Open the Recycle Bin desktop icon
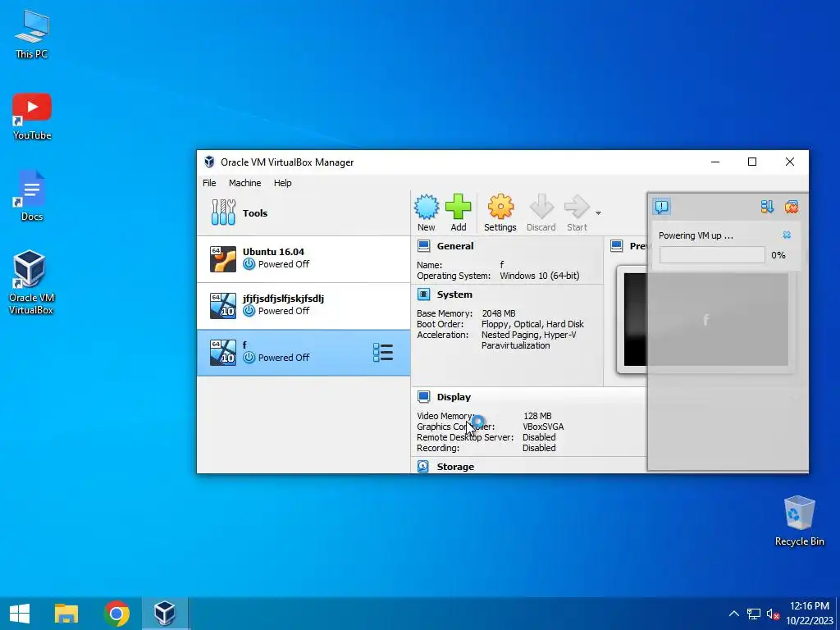840x630 pixels. coord(799,521)
